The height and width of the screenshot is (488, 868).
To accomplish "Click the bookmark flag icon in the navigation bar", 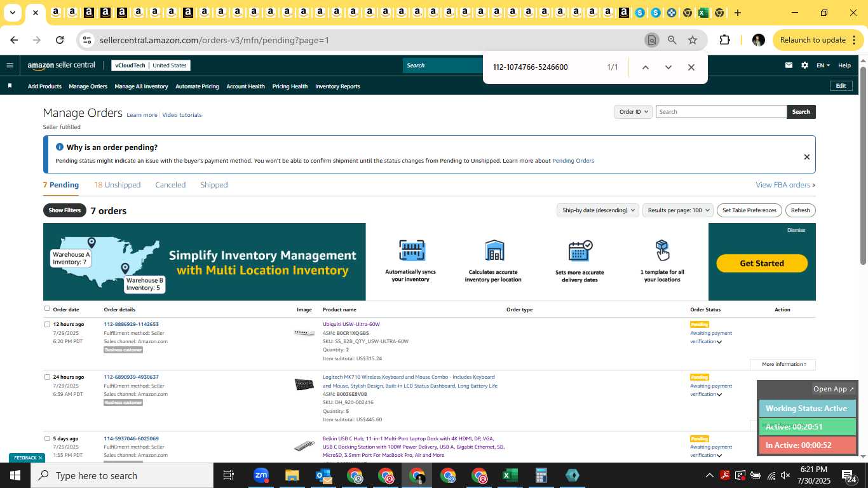I will (10, 86).
